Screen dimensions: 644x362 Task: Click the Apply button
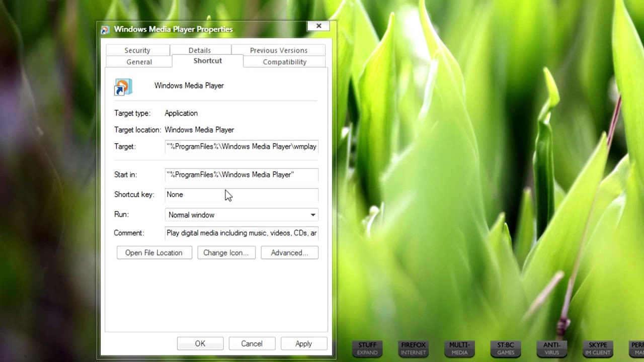(303, 344)
